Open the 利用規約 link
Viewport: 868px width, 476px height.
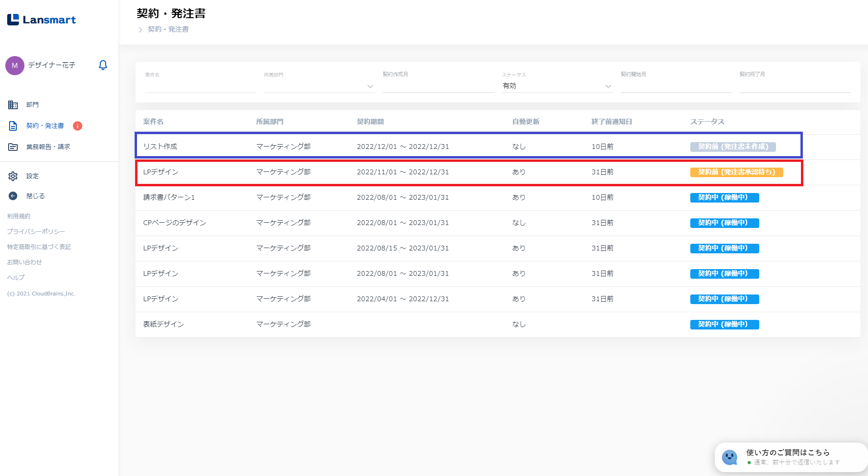(x=19, y=216)
